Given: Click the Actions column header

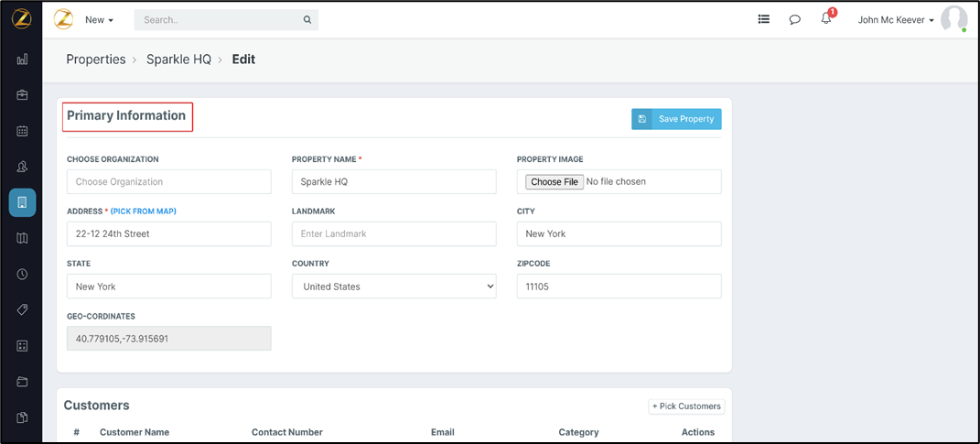Looking at the screenshot, I should (698, 432).
